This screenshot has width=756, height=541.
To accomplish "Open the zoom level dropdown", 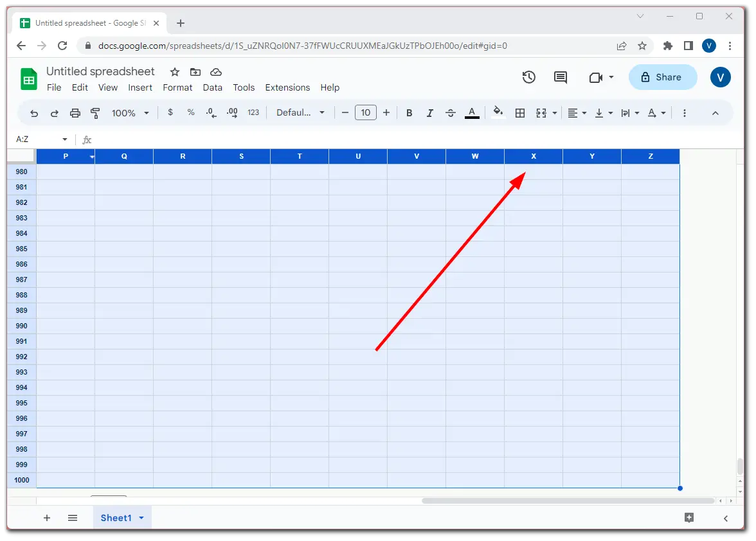I will pos(130,112).
